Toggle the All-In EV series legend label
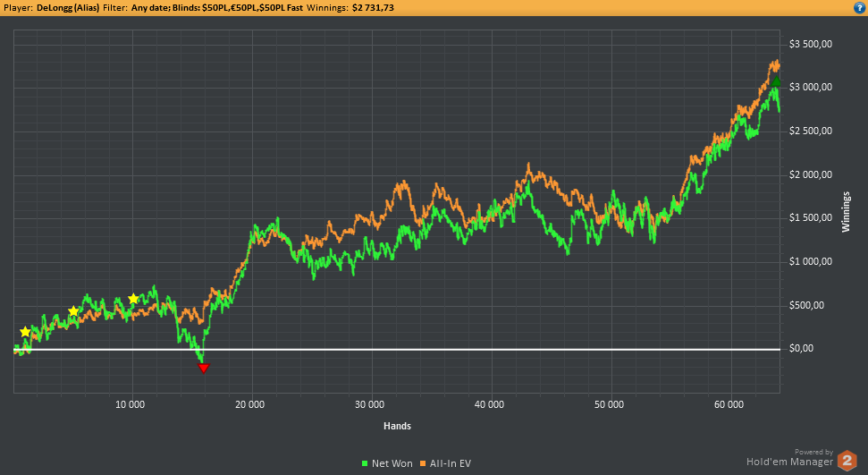Viewport: 868px width, 475px height. click(x=450, y=463)
